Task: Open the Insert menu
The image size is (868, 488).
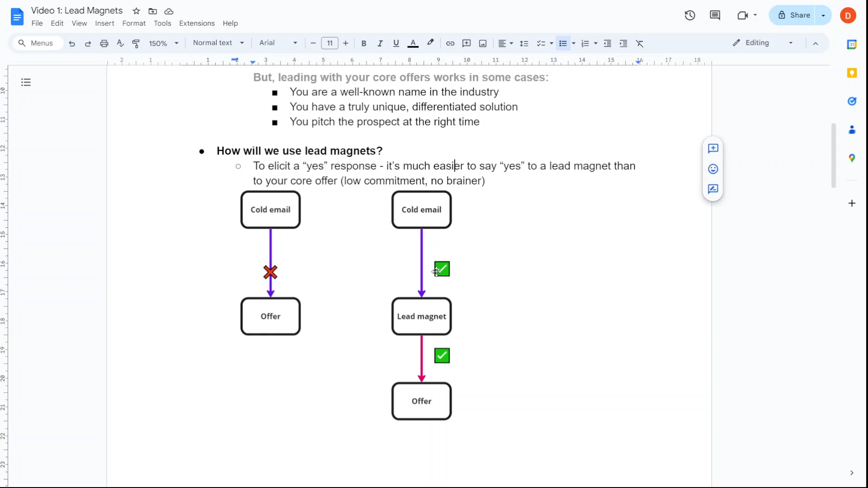Action: (x=104, y=23)
